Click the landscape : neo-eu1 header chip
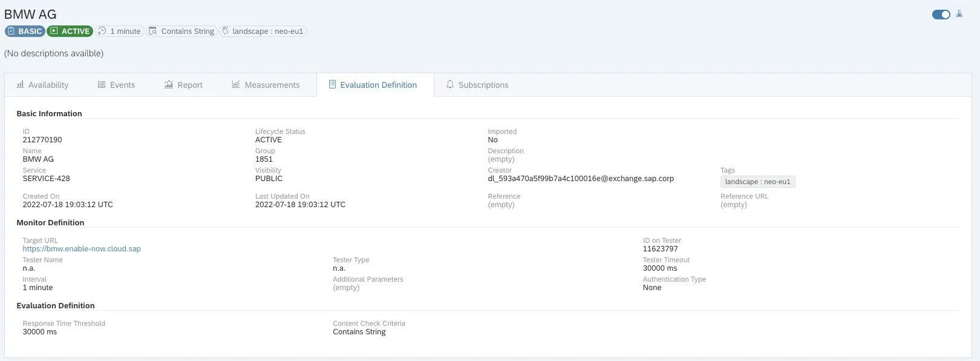This screenshot has height=361, width=980. click(263, 31)
